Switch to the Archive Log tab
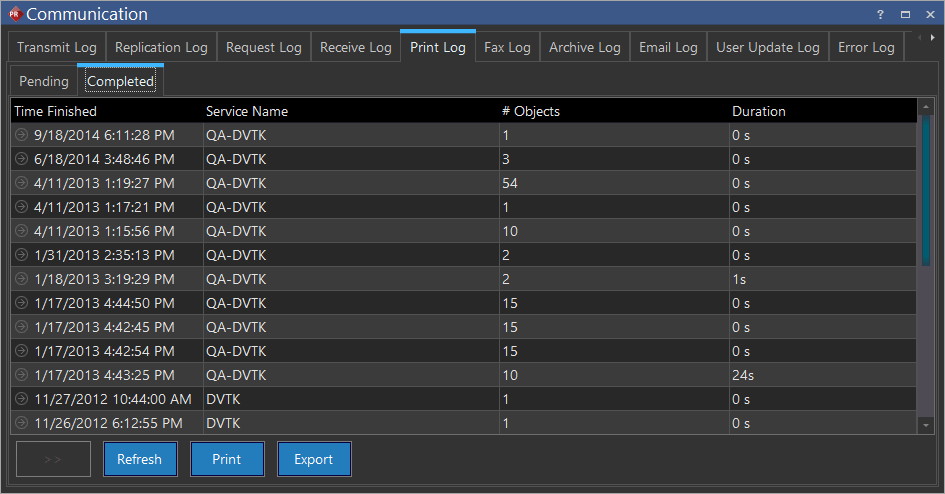Image resolution: width=945 pixels, height=494 pixels. (x=585, y=47)
